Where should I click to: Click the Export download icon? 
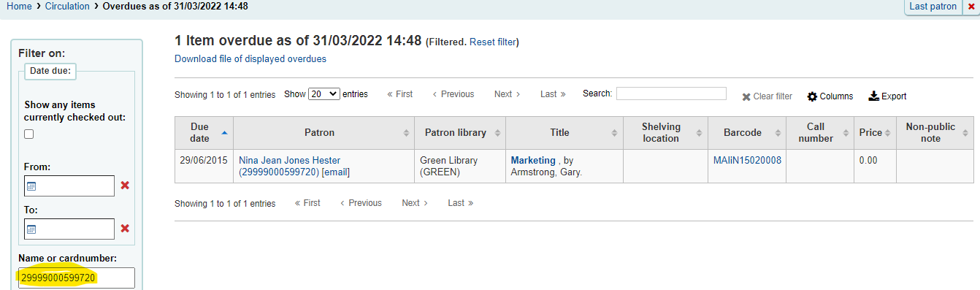tap(873, 96)
